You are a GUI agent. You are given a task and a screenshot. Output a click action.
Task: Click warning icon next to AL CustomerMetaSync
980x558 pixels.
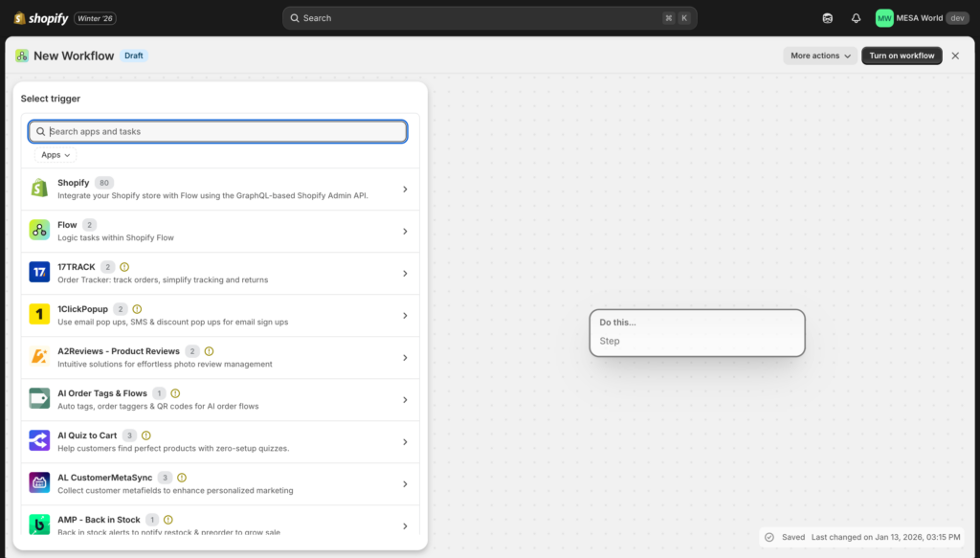(x=181, y=478)
